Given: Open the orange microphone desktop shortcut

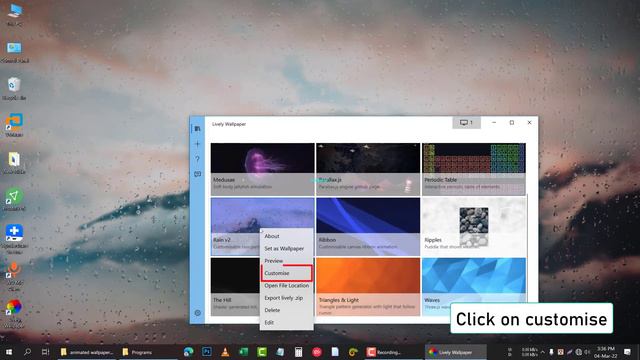Looking at the screenshot, I should [x=14, y=276].
